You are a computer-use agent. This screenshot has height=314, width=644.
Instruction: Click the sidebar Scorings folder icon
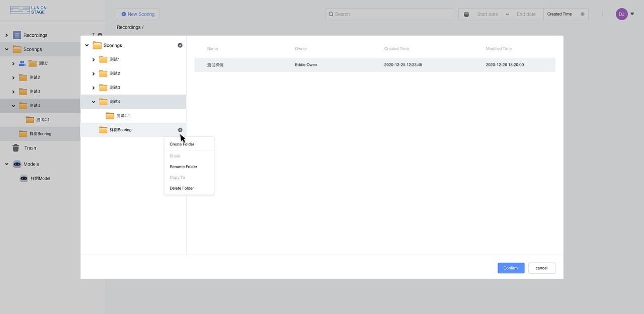coord(17,49)
